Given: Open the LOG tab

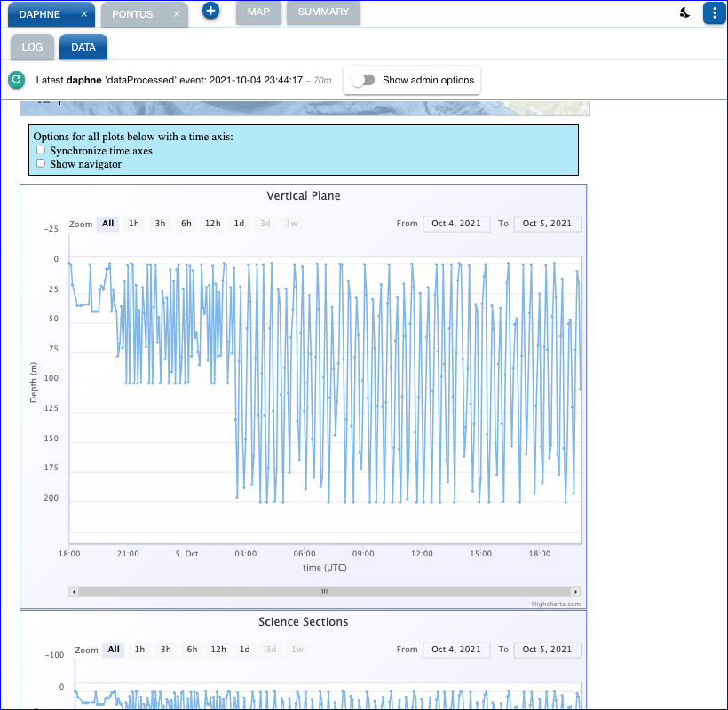Looking at the screenshot, I should pos(32,48).
